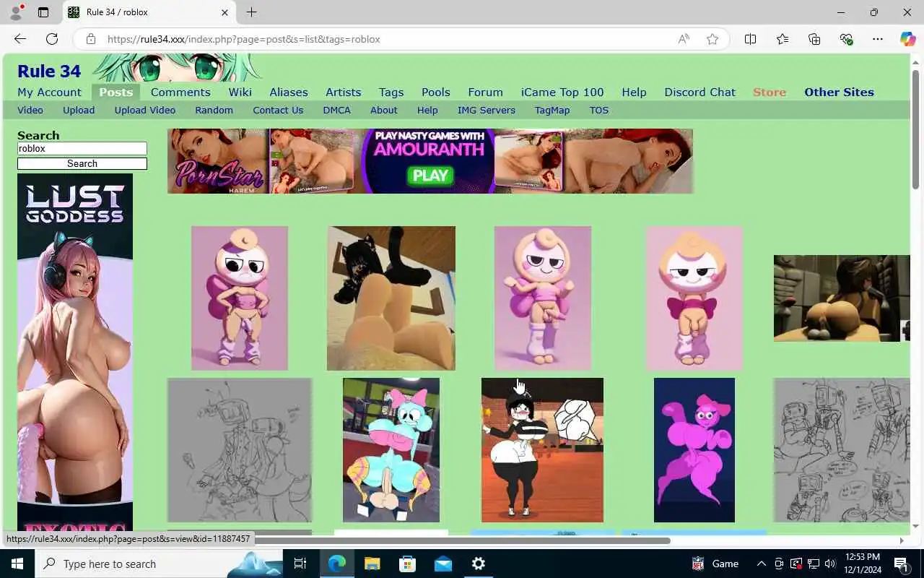924x578 pixels.
Task: Open the Store link
Action: (770, 92)
